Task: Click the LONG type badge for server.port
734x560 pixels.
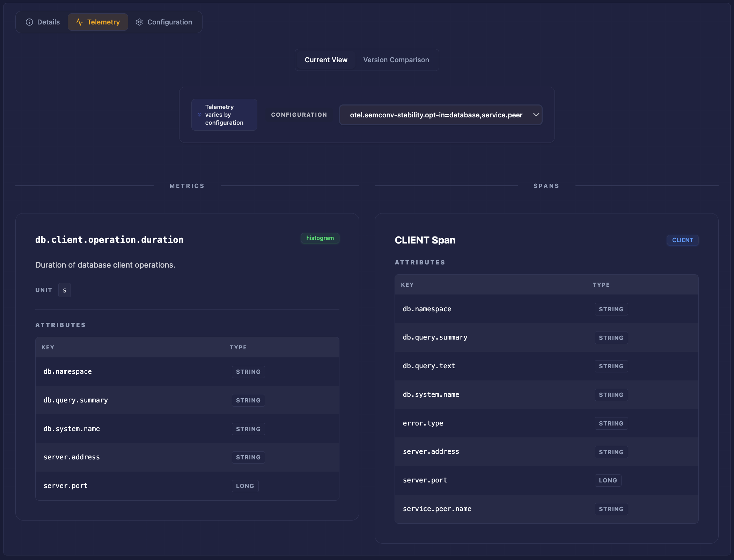Action: coord(245,486)
